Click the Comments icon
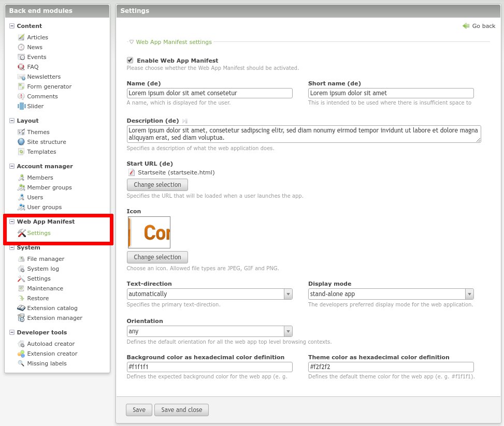The image size is (504, 426). pyautogui.click(x=21, y=96)
